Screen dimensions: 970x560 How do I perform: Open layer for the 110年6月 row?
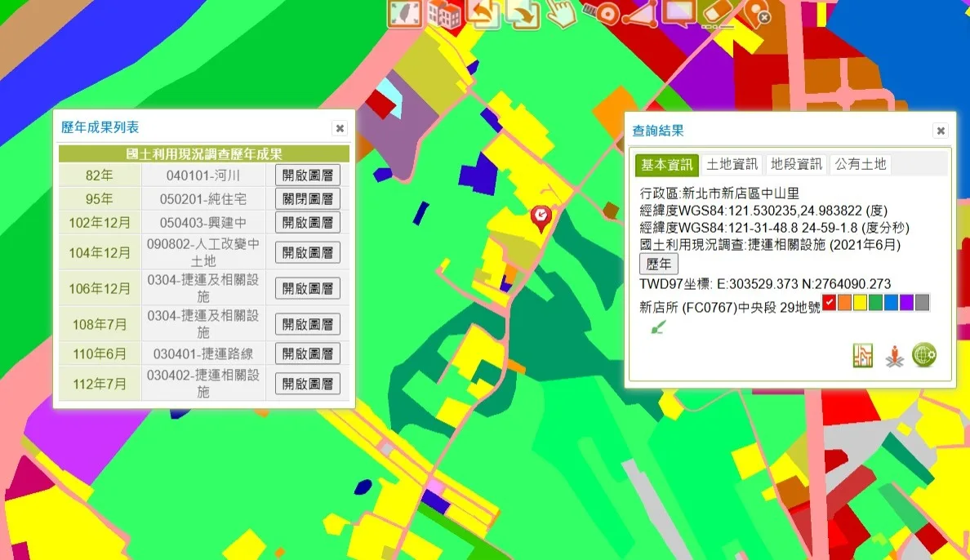tap(308, 353)
